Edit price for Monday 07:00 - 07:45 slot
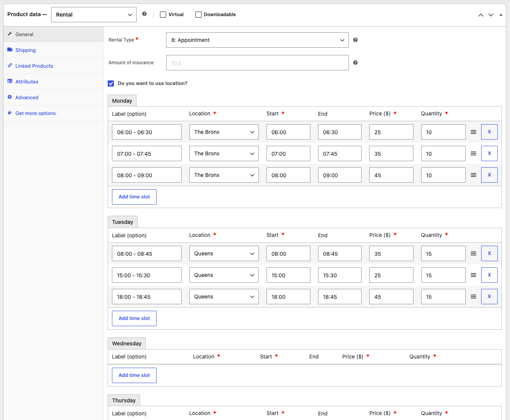This screenshot has width=510, height=420. tap(391, 153)
